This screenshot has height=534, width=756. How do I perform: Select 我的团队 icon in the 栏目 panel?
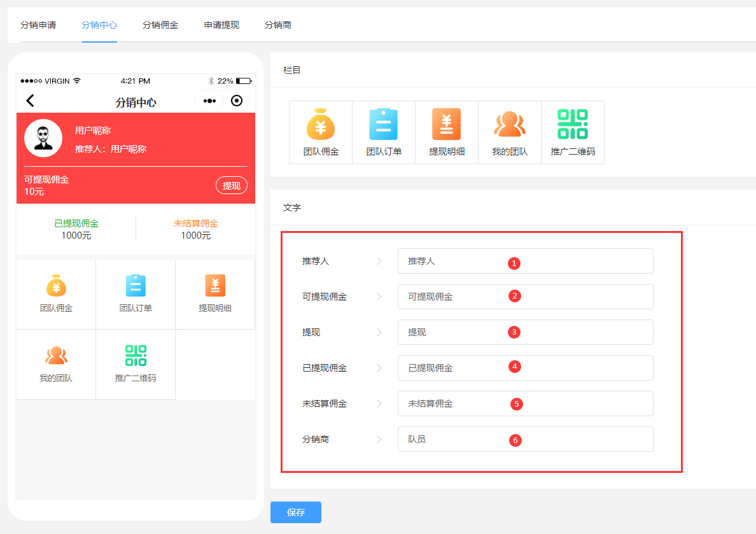coord(510,125)
